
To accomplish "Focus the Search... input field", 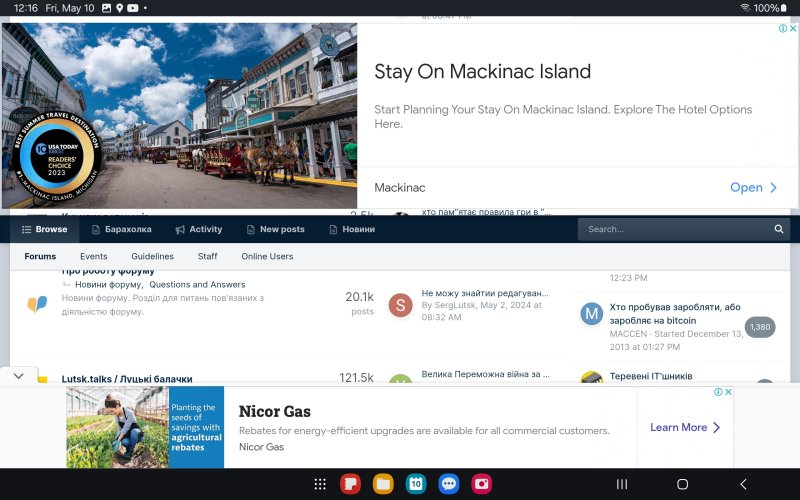I will 674,230.
